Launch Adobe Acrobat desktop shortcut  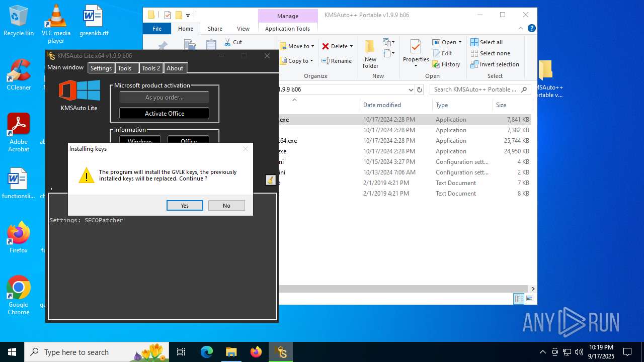pos(19,132)
